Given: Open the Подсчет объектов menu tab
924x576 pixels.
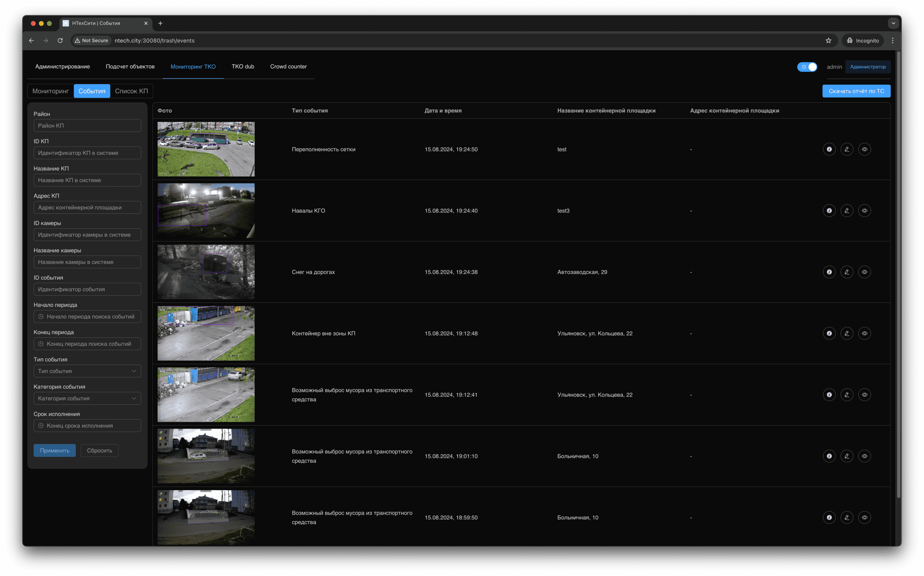Looking at the screenshot, I should [x=130, y=67].
